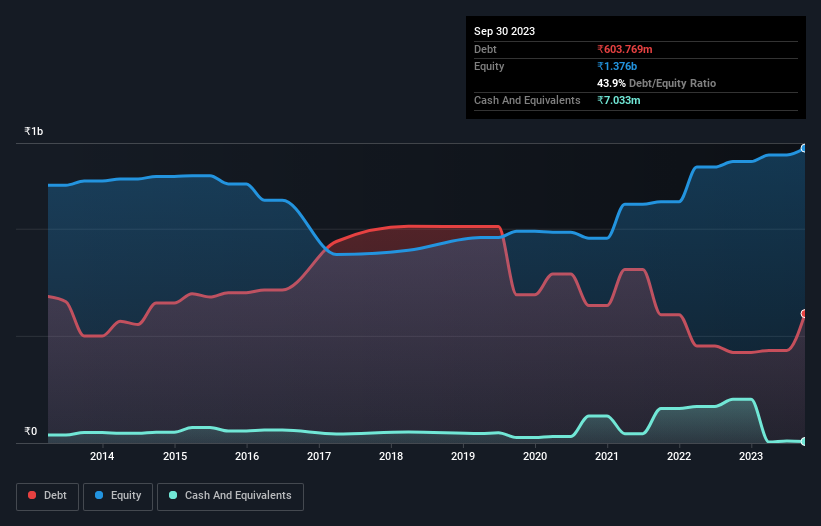Click the 2023 x-axis label

pos(751,456)
